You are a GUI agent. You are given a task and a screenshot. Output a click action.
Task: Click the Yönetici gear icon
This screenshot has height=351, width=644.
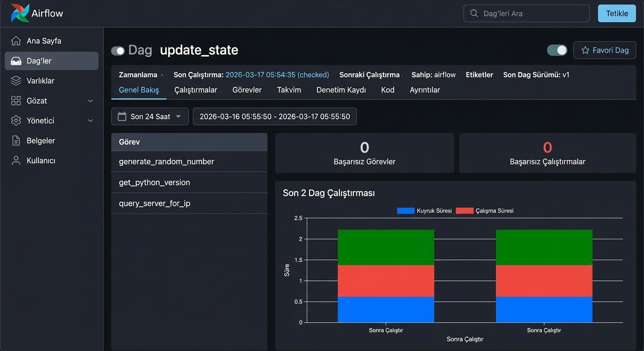[16, 121]
